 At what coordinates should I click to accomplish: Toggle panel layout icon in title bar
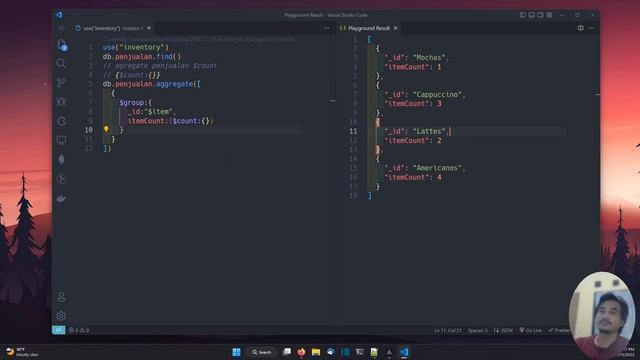click(x=532, y=15)
